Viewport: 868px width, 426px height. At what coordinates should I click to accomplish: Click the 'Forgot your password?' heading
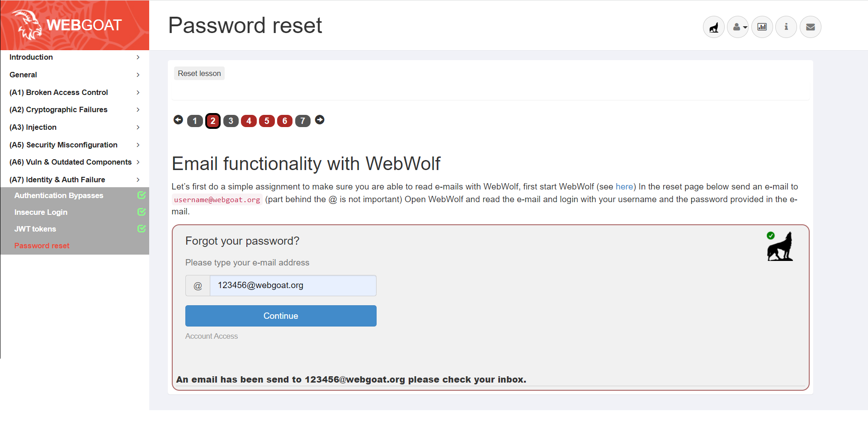pyautogui.click(x=242, y=241)
